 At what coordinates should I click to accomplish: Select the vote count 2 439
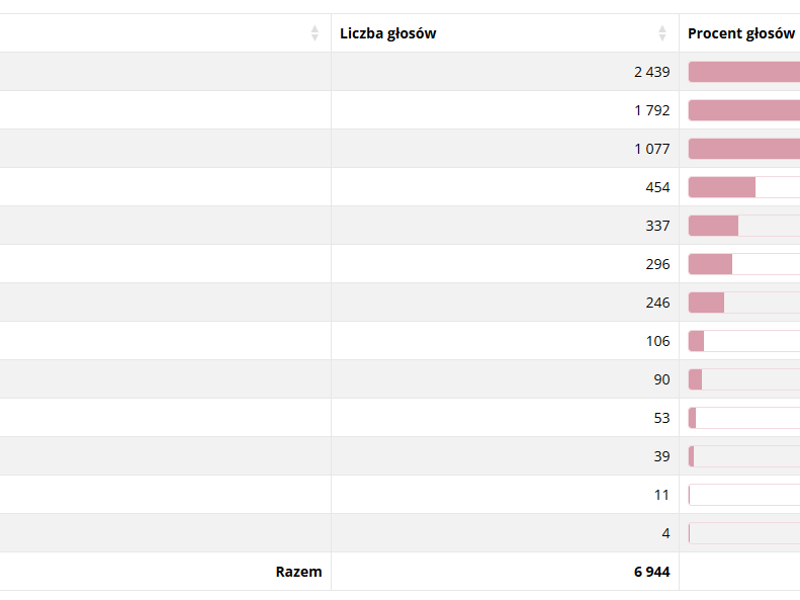pyautogui.click(x=652, y=72)
